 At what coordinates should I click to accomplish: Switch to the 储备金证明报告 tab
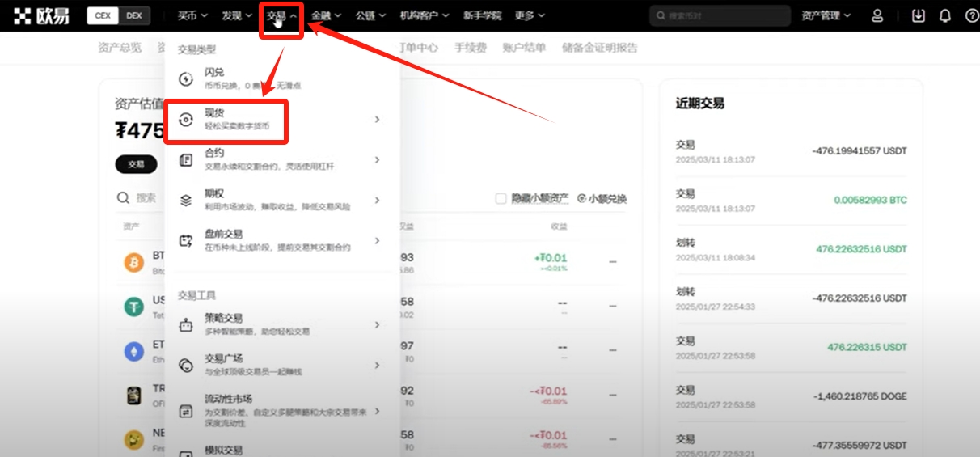click(599, 48)
